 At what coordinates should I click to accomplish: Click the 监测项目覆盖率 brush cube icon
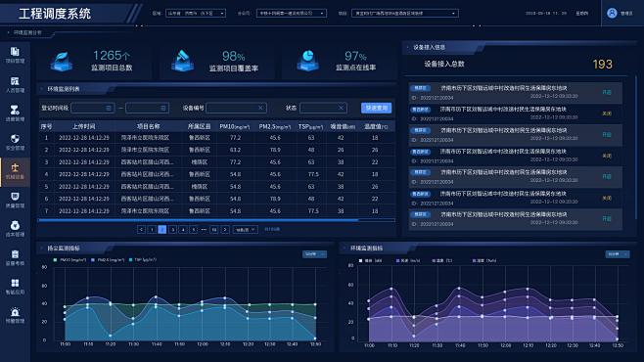182,62
